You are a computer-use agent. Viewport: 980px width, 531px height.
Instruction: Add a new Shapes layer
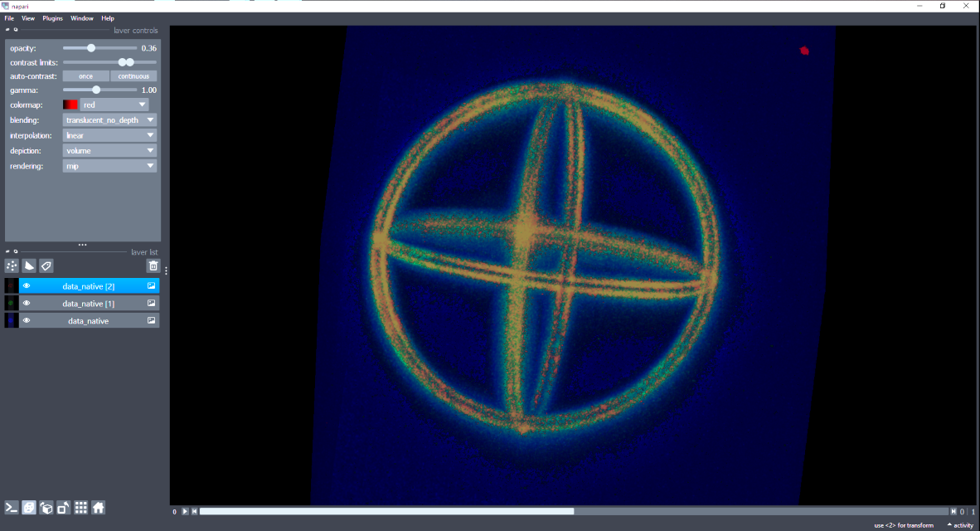pyautogui.click(x=29, y=265)
